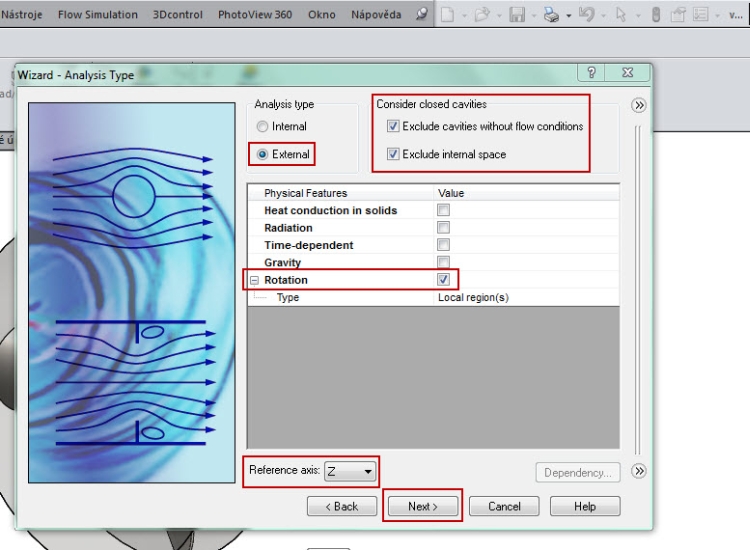This screenshot has height=550, width=750.
Task: Click the New document icon
Action: pyautogui.click(x=447, y=15)
